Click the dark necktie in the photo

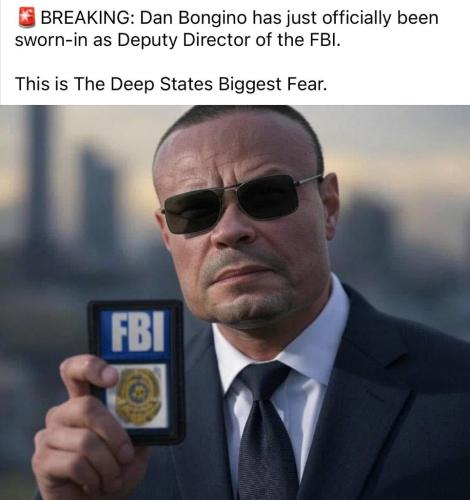[x=265, y=432]
